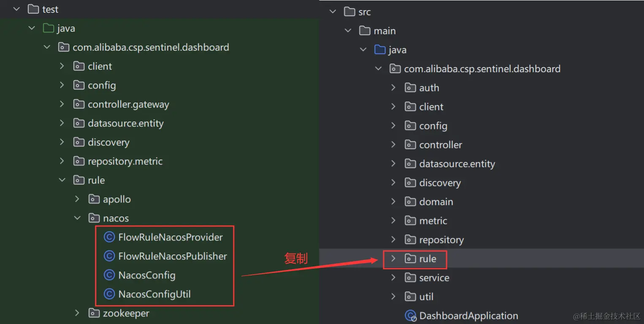Click the util package icon

(x=410, y=297)
